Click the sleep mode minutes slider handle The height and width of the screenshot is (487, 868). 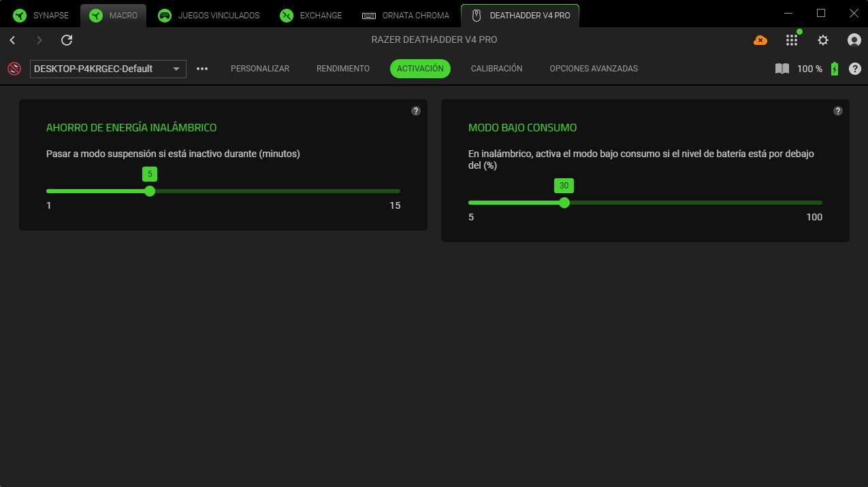click(150, 191)
